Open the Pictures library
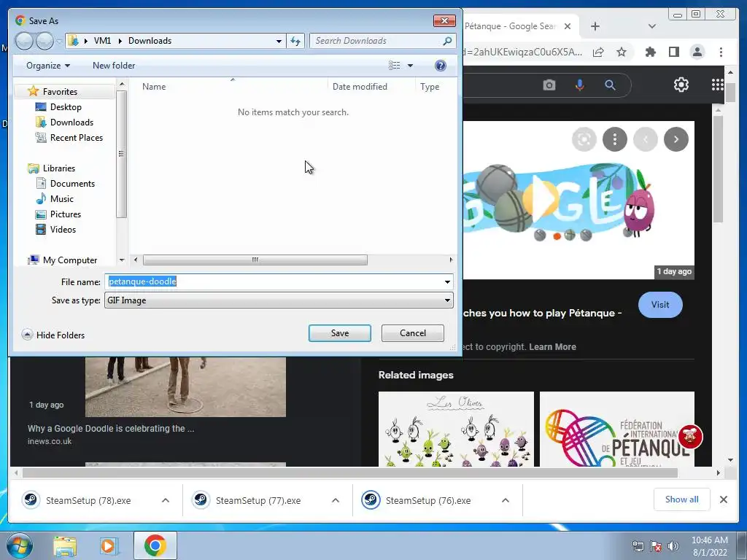 click(x=65, y=214)
